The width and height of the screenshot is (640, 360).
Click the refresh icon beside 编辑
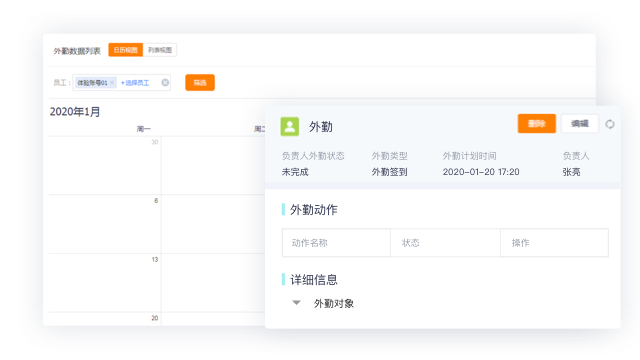(610, 124)
